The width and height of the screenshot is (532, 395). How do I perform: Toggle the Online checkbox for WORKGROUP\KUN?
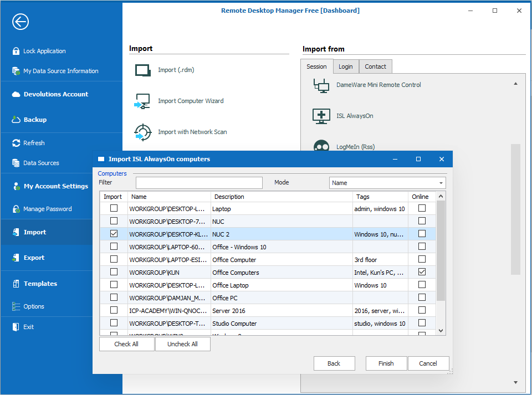point(422,272)
